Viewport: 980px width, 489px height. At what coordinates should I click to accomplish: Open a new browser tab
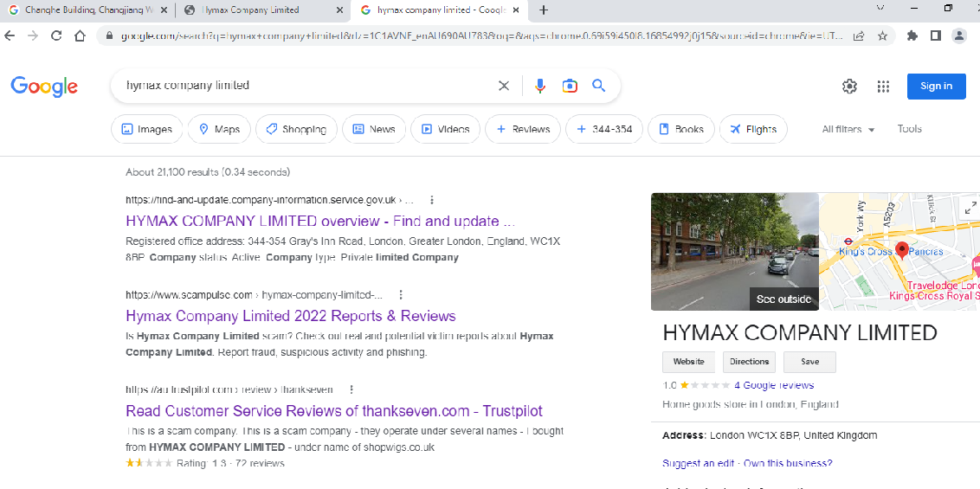pyautogui.click(x=544, y=10)
